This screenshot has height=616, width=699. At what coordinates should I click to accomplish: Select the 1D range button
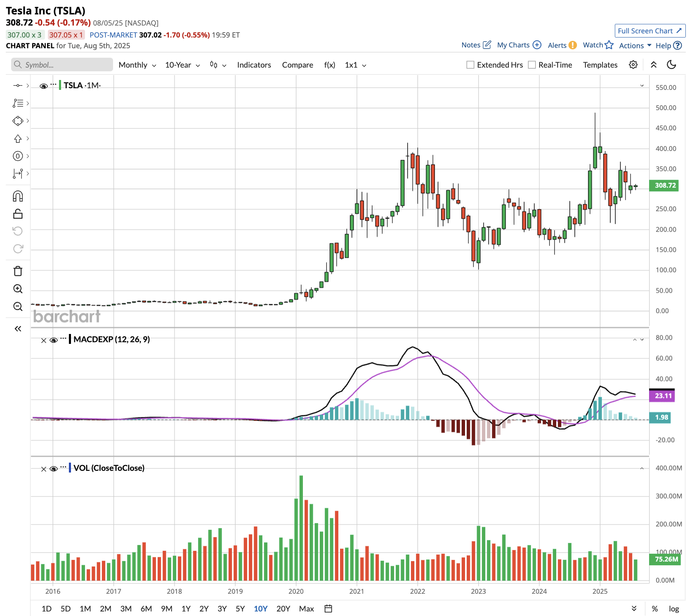tap(47, 609)
